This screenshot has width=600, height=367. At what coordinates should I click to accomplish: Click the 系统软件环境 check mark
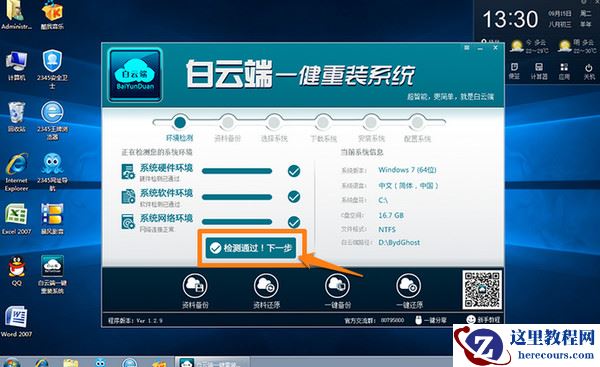(x=294, y=197)
